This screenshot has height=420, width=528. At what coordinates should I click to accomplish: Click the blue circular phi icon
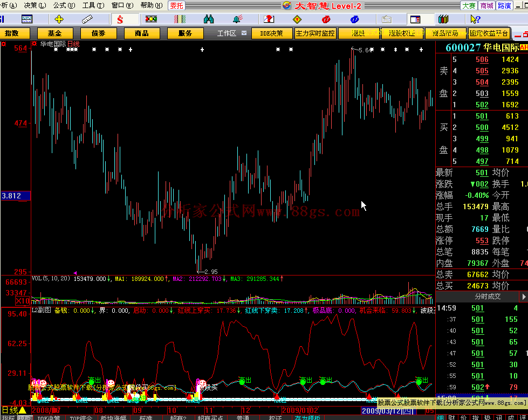pos(354,19)
